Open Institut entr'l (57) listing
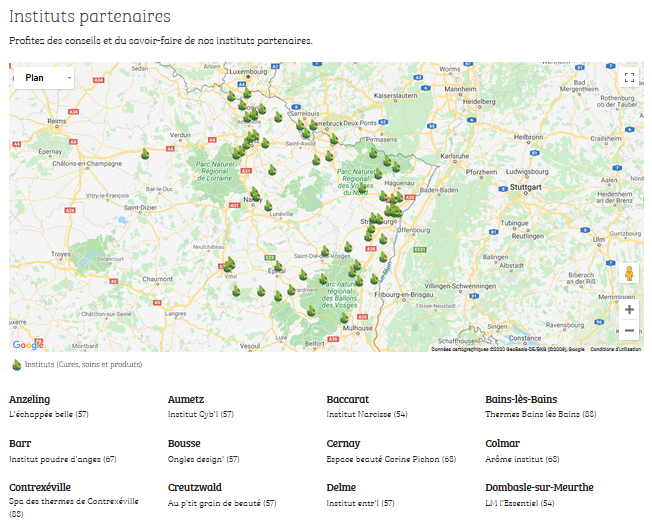Viewport: 652px width, 525px height. (x=361, y=503)
